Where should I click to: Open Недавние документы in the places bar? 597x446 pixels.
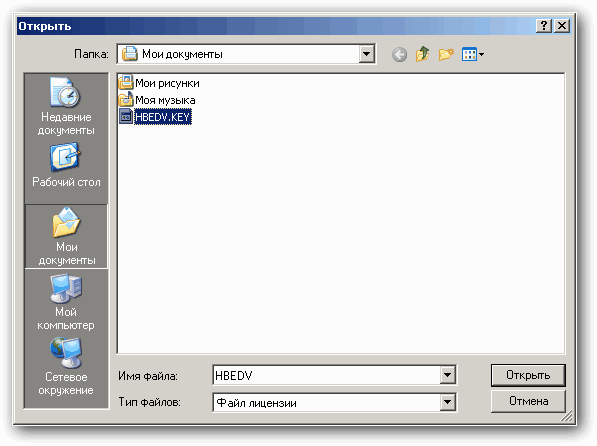(x=66, y=106)
